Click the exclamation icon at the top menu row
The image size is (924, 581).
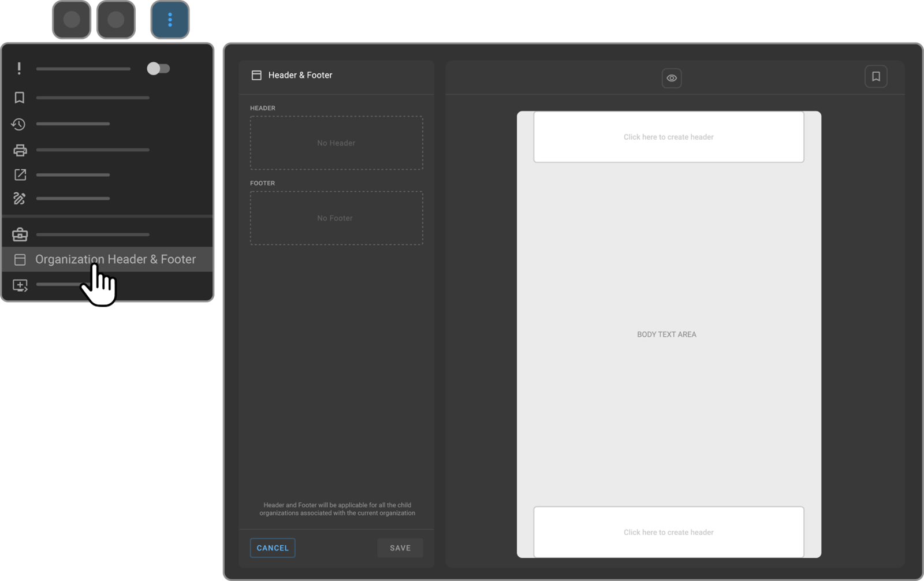pyautogui.click(x=19, y=69)
